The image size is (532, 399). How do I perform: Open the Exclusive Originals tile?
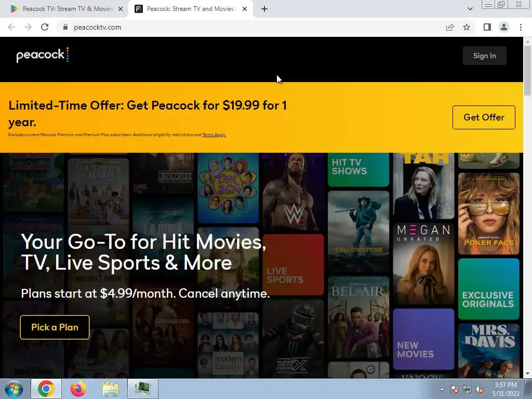[x=488, y=289]
